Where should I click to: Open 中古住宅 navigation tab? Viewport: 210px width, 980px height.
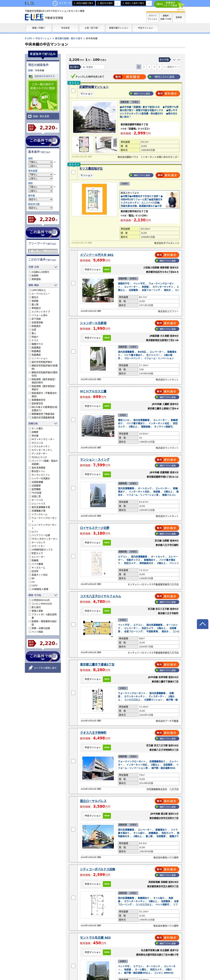(x=65, y=28)
